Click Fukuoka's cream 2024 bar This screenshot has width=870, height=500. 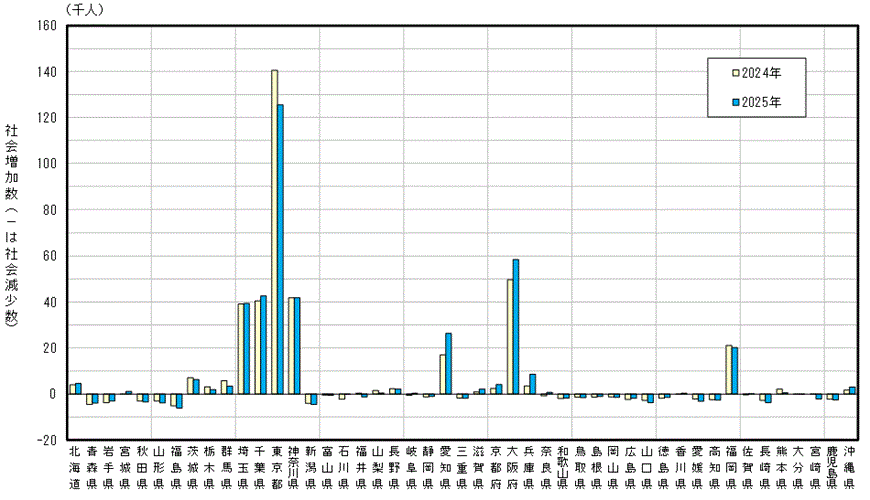728,369
